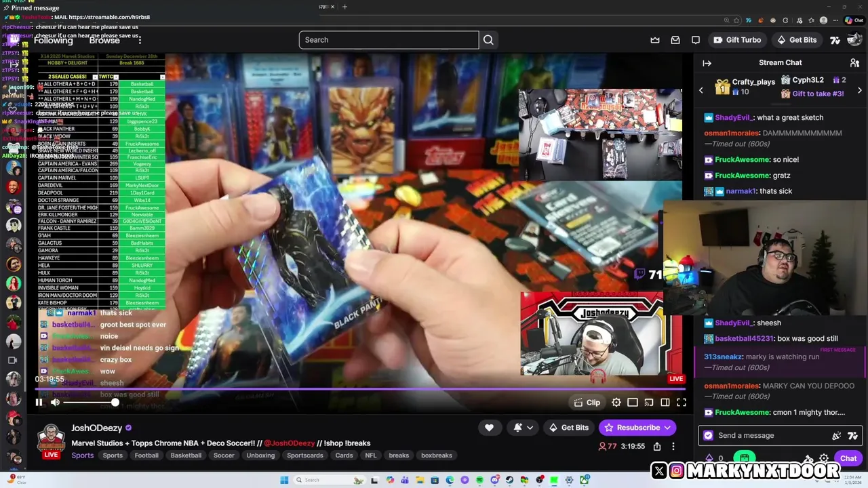Open the Windows Start button
868x488 pixels.
pyautogui.click(x=284, y=480)
